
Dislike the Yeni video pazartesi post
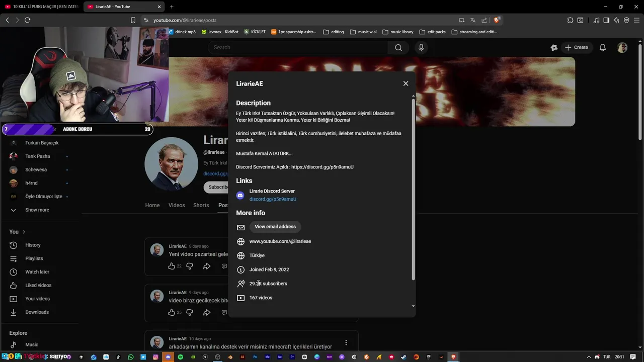[190, 266]
